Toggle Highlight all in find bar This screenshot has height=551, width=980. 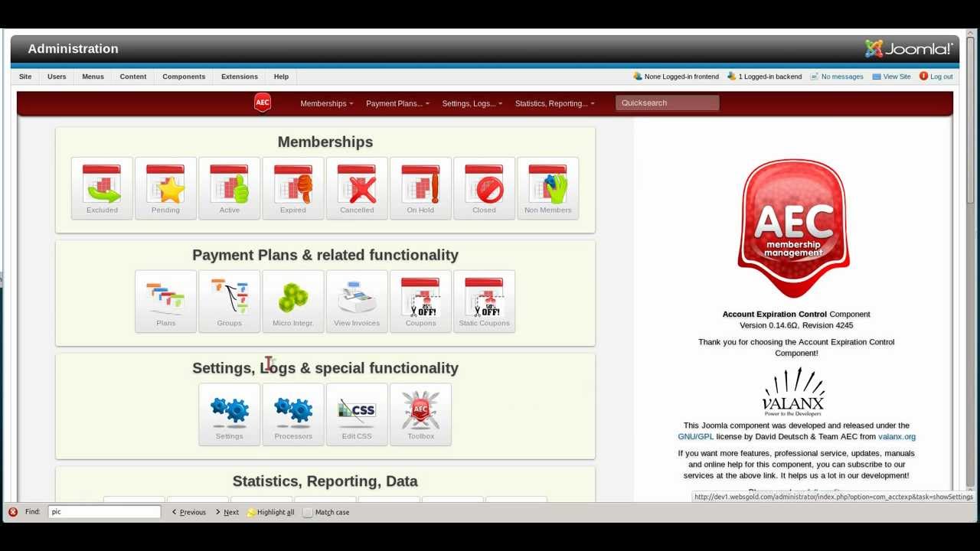[x=271, y=512]
